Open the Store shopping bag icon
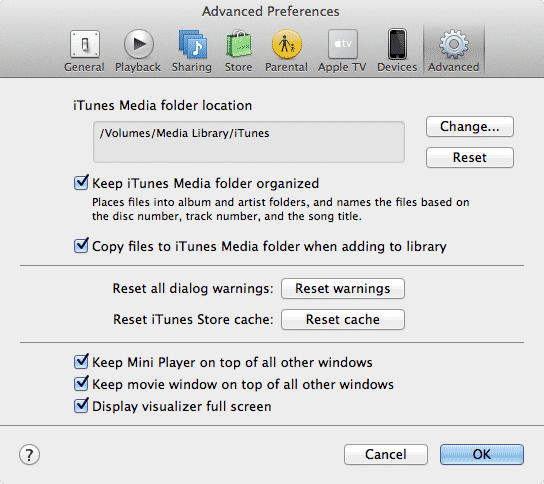The width and height of the screenshot is (544, 484). coord(239,44)
